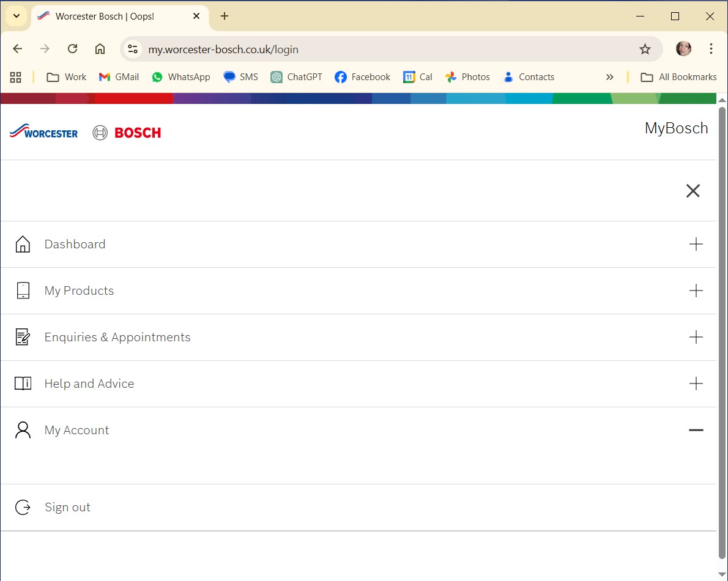Click the Worcester logo
Screen dimensions: 728x581
pyautogui.click(x=43, y=133)
